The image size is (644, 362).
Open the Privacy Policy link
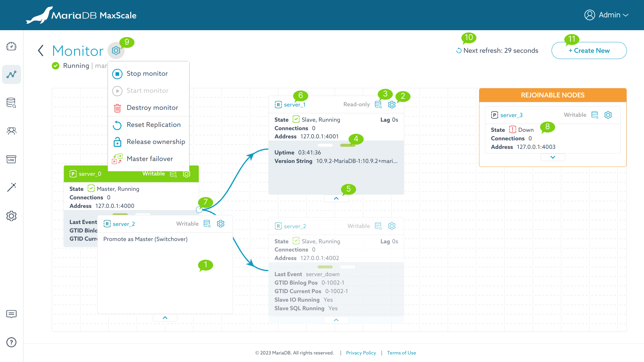[361, 353]
